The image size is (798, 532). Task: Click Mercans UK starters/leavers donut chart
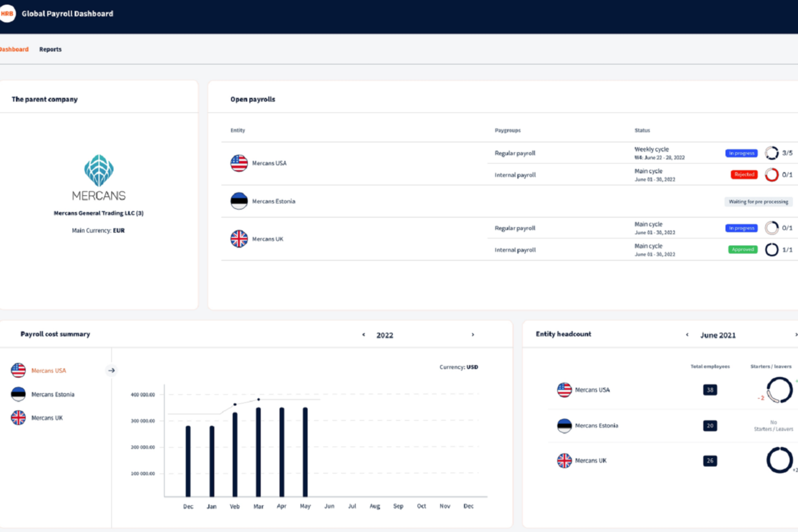[780, 460]
